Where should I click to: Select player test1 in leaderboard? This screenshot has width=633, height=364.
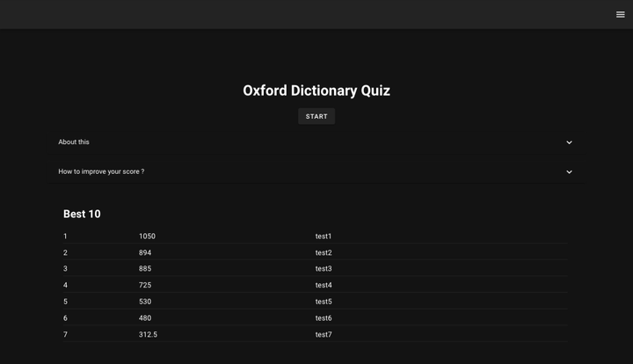point(324,237)
